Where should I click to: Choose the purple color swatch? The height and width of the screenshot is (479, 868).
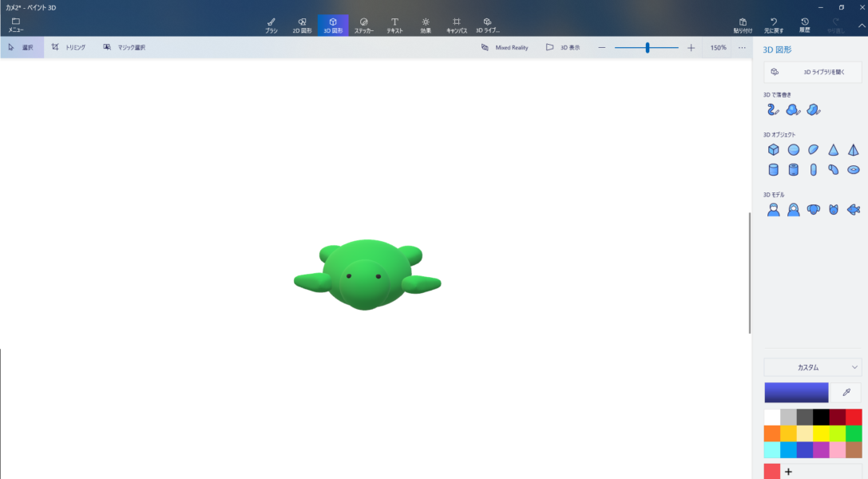coord(821,449)
